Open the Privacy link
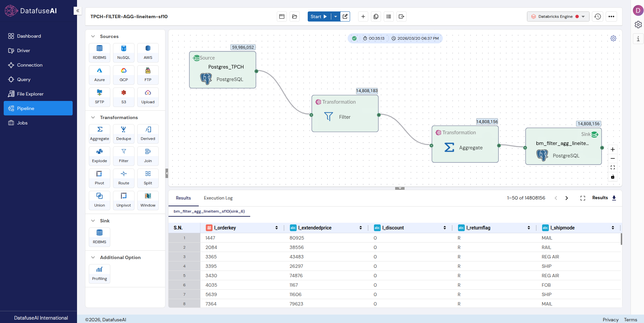The image size is (644, 323). (611, 320)
